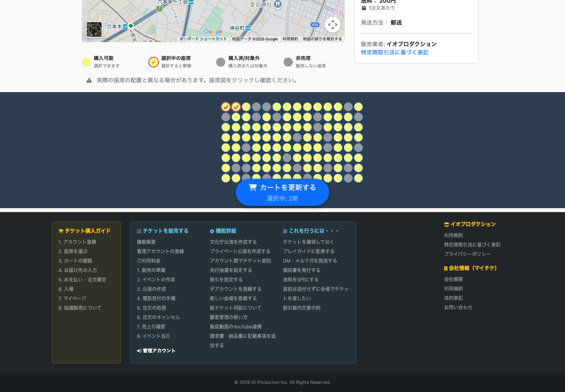Viewport: 565px width, 392px height.
Task: Open 販促動画のYouTube連携 link
Action: click(x=236, y=327)
